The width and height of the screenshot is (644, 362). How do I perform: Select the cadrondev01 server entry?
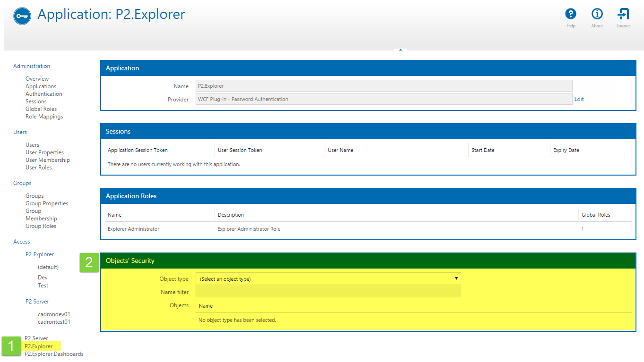coord(54,314)
